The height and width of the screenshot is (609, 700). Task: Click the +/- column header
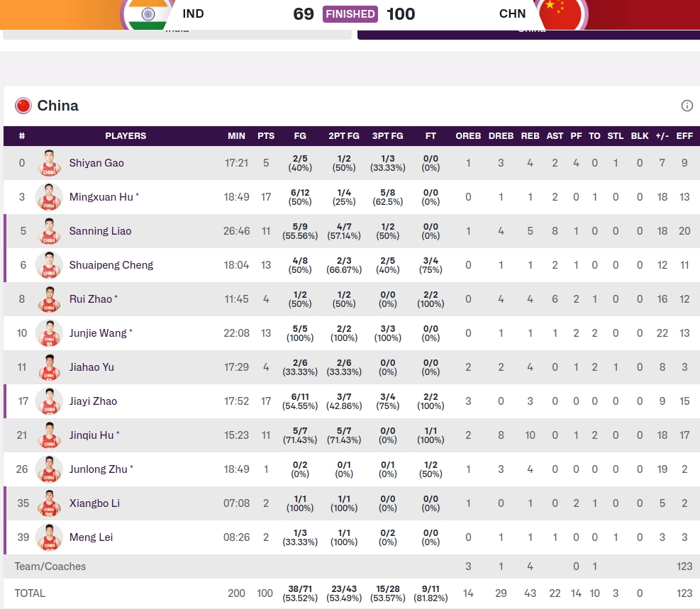(662, 136)
